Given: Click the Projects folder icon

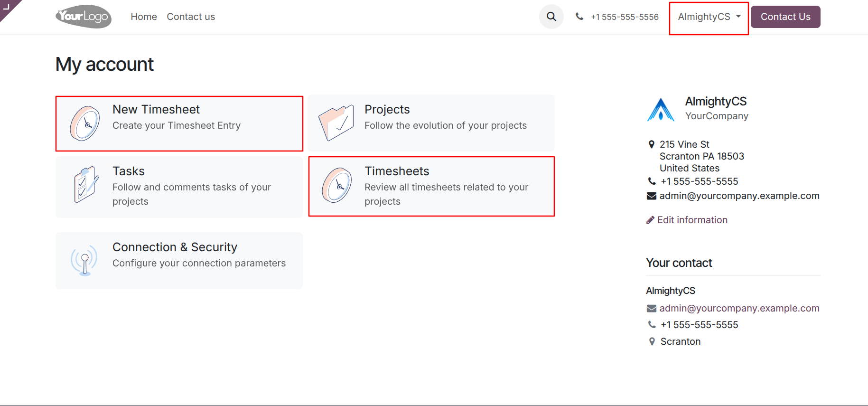Looking at the screenshot, I should pos(336,123).
